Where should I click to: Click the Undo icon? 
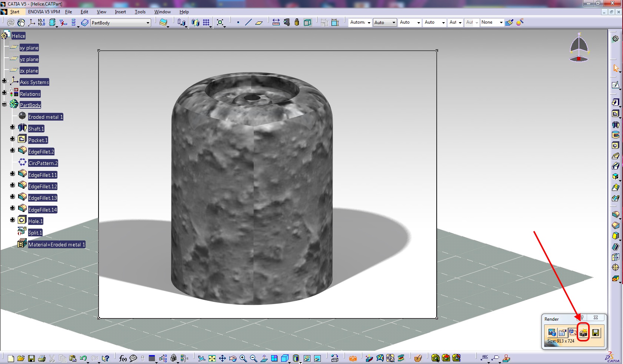click(x=83, y=358)
